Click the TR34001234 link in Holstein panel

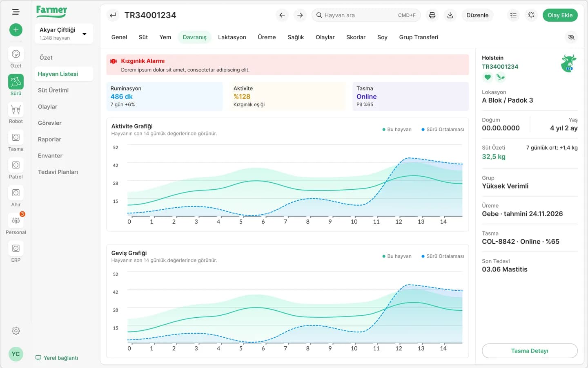500,67
